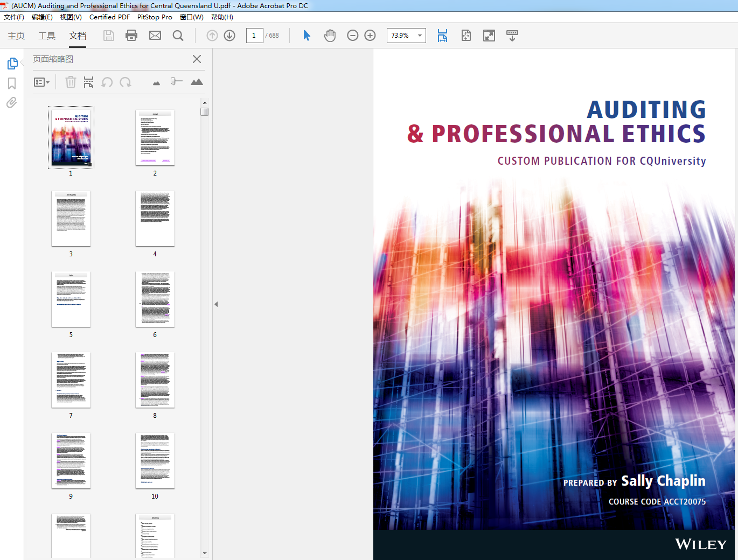Click the Read Mode download-arrow icon

pos(512,36)
